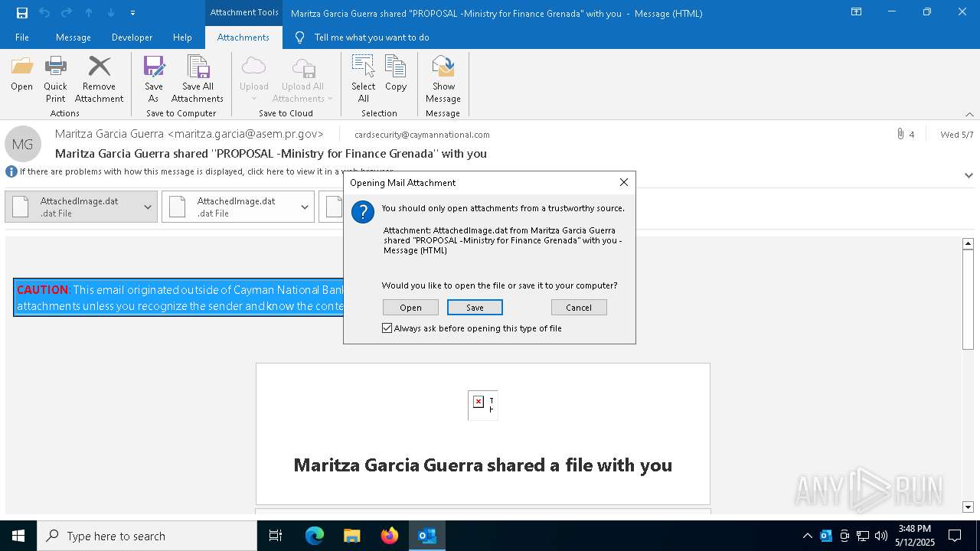Screen dimensions: 980x551
Task: Open File Explorer from taskbar
Action: click(351, 536)
